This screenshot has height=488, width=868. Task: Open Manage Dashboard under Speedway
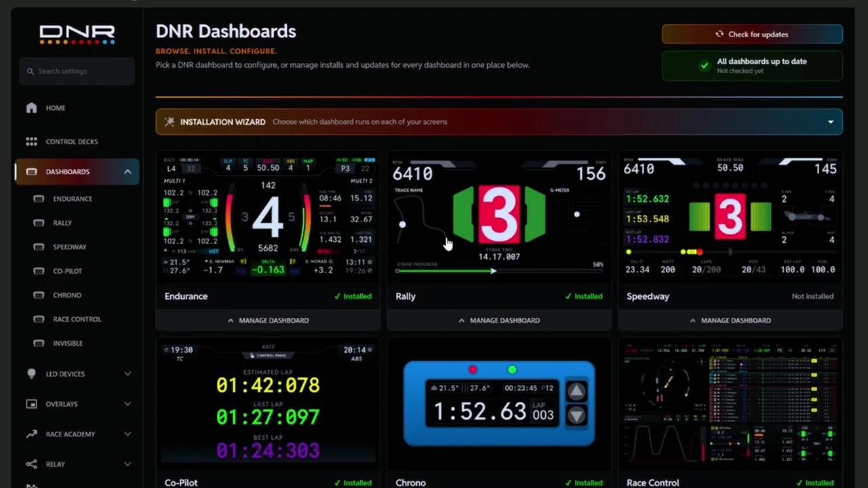coord(730,320)
